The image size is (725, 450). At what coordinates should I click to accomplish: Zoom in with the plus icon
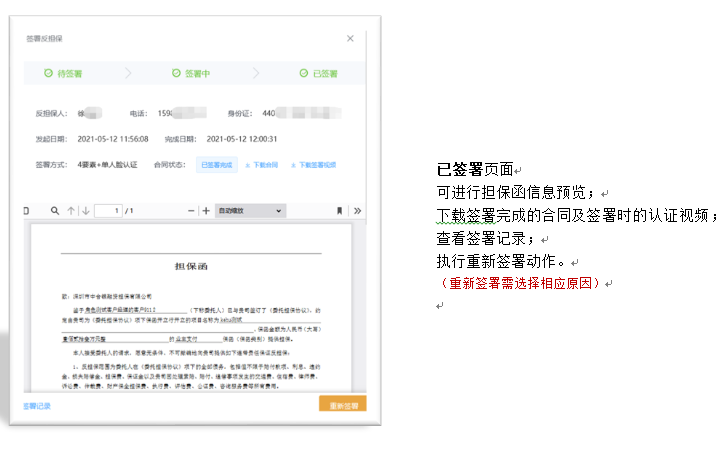click(207, 211)
